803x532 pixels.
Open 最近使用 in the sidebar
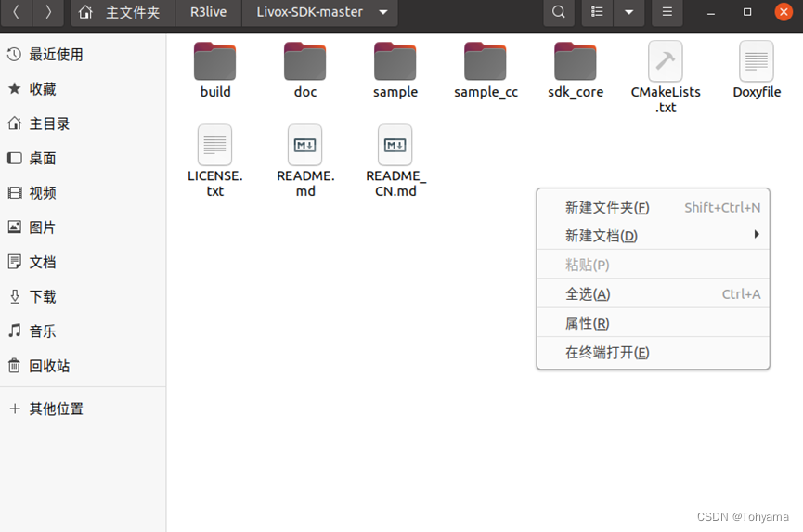pyautogui.click(x=83, y=54)
